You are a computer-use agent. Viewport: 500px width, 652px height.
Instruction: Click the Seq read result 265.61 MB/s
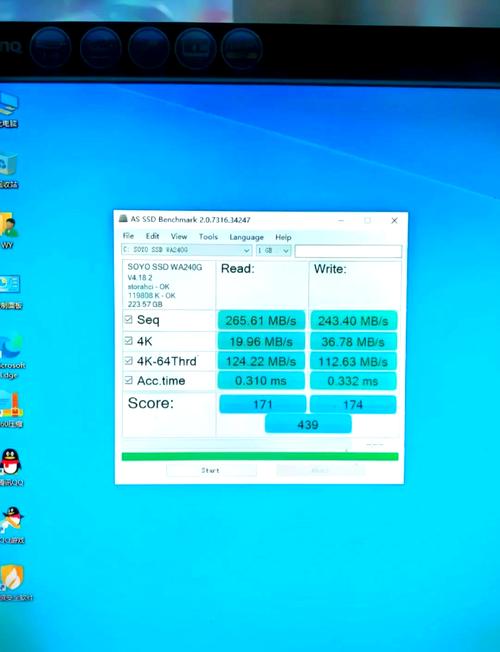(x=261, y=321)
